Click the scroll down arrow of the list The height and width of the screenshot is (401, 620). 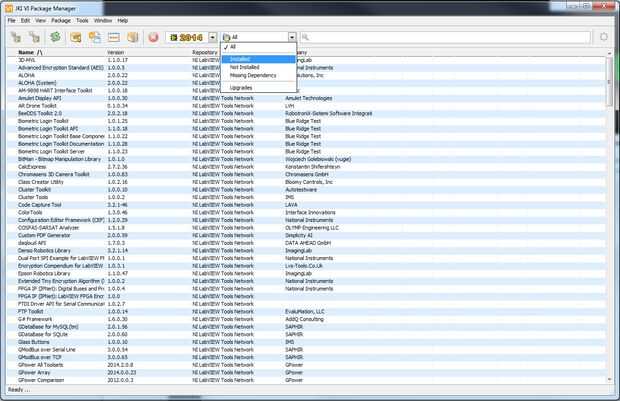[x=609, y=380]
